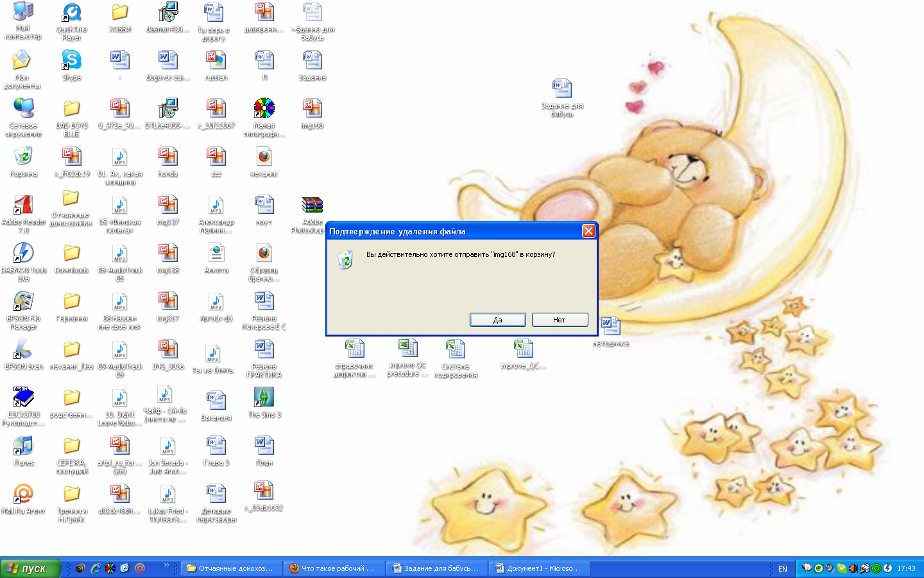Select the Skype desktop shortcut
Viewport: 924px width, 578px height.
tap(72, 66)
